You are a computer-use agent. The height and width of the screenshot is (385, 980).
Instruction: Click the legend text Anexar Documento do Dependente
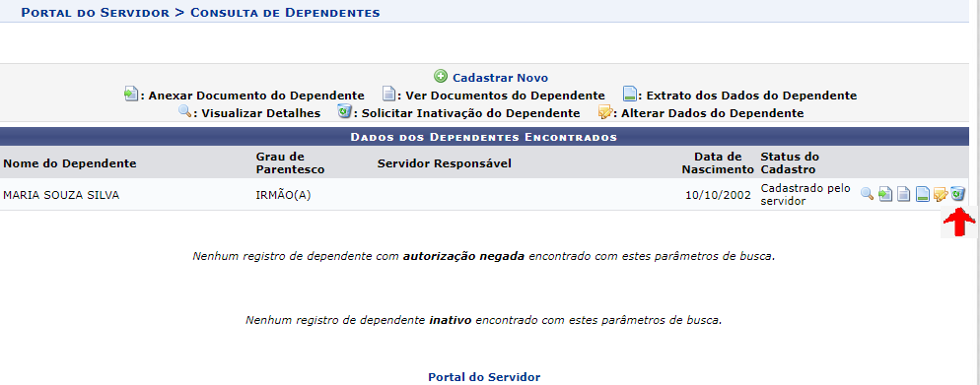pyautogui.click(x=256, y=96)
